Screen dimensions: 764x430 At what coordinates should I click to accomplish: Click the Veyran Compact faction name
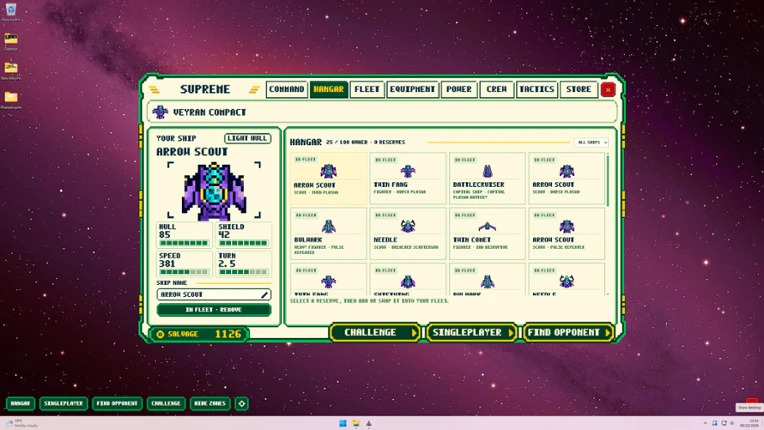(210, 112)
